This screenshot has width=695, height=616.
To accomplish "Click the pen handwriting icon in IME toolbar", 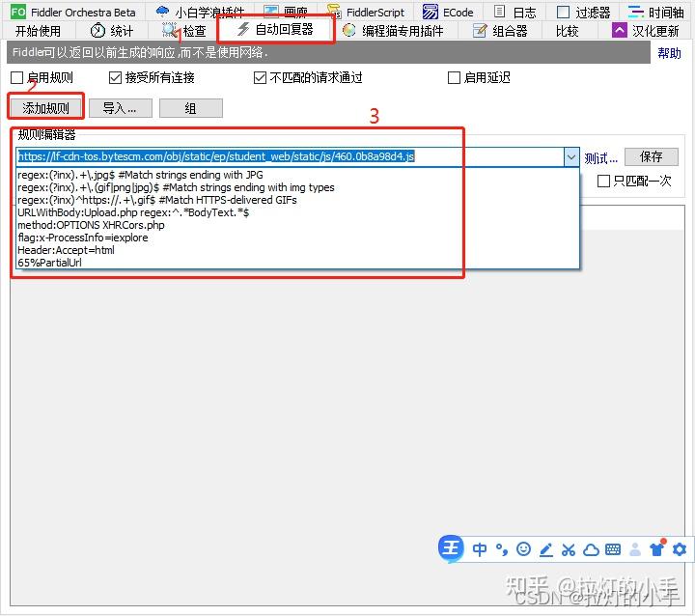I will [546, 550].
